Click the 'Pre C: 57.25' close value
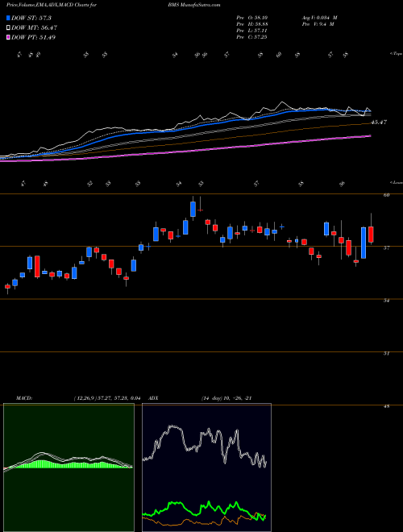The width and height of the screenshot is (403, 532). click(x=252, y=37)
